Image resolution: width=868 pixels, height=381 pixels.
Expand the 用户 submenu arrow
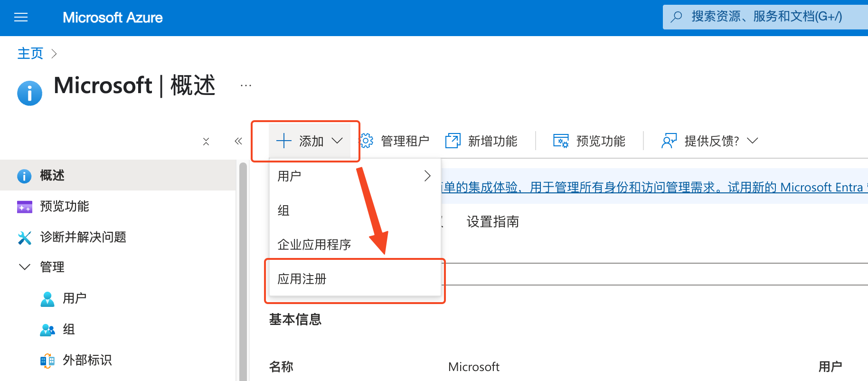(x=427, y=176)
